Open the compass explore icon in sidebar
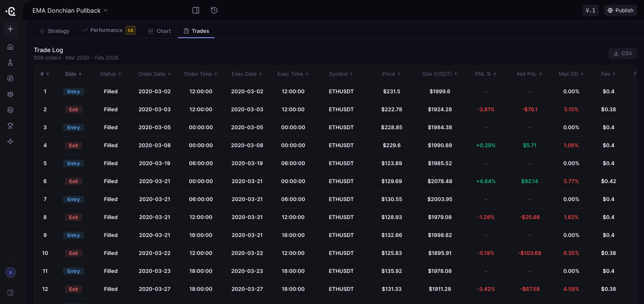This screenshot has height=304, width=644. [x=11, y=78]
